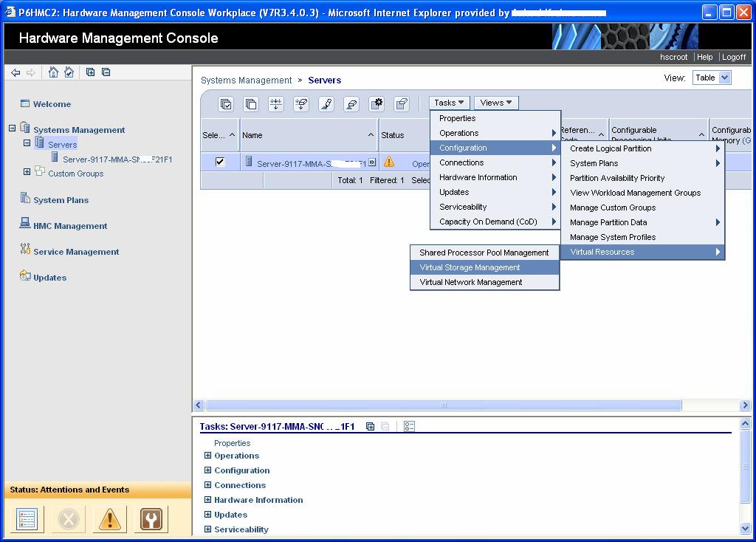
Task: Click the back navigation arrow icon
Action: coord(16,72)
